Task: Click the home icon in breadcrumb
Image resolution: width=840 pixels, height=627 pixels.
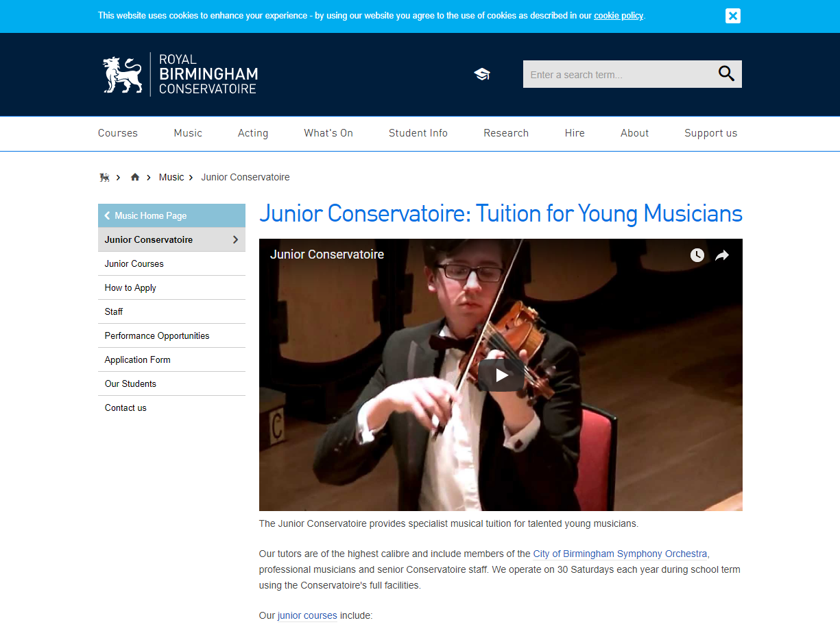Action: (x=135, y=177)
